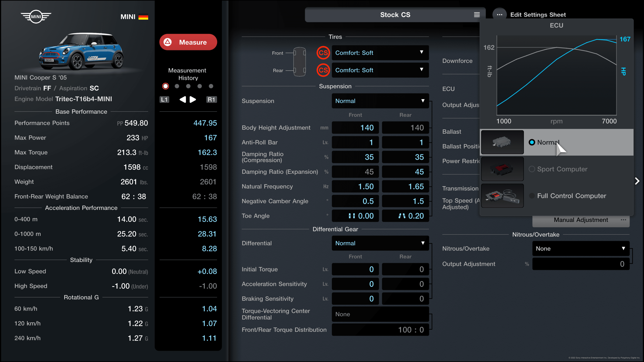Open the front tires Comfort: Soft dropdown
The image size is (644, 362).
click(x=380, y=53)
